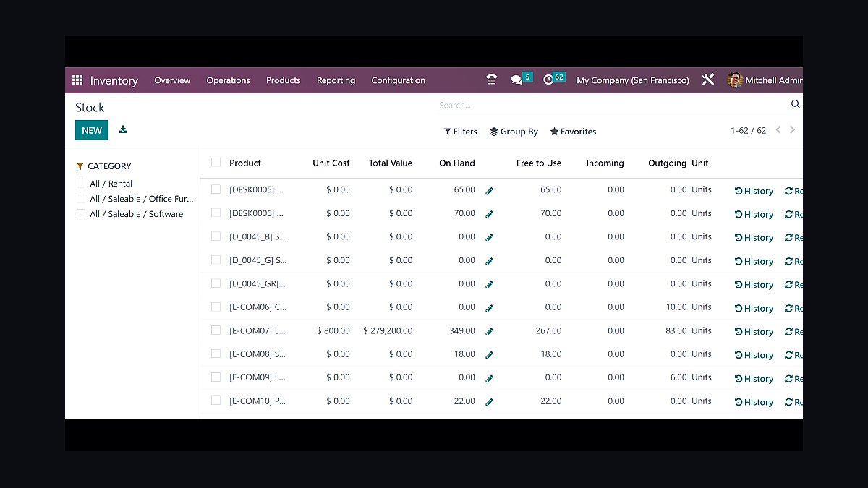Open the Filters dropdown
Image resolution: width=868 pixels, height=488 pixels.
pos(461,132)
